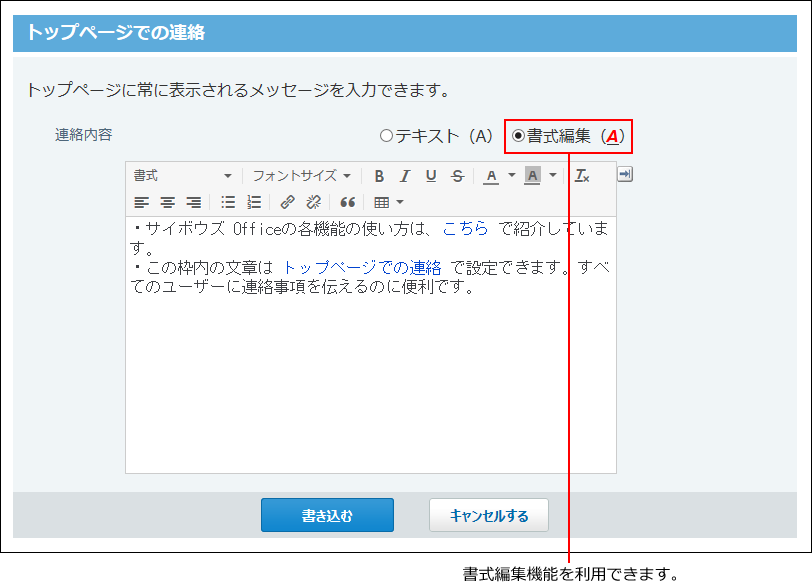This screenshot has height=585, width=812.
Task: Click the トップページでの連絡 header title
Action: [x=115, y=32]
